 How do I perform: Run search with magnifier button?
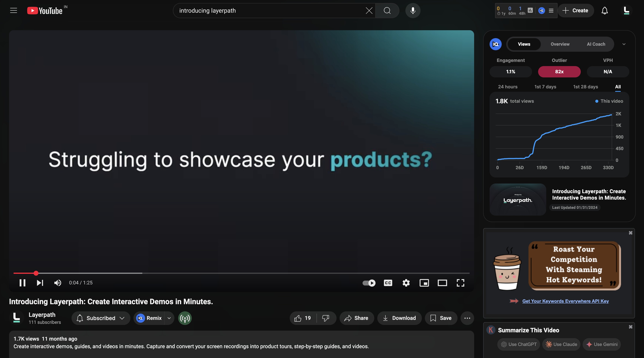(x=387, y=11)
